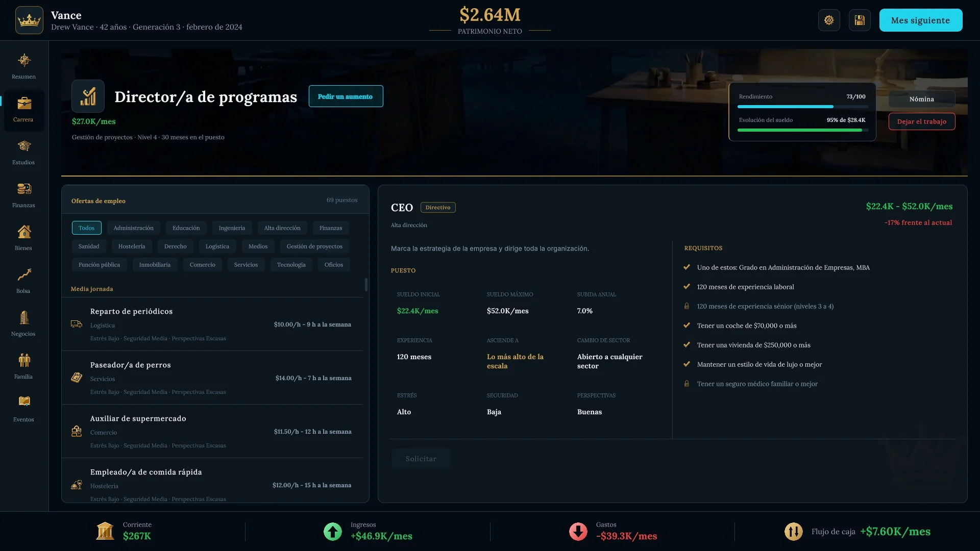
Task: Select the Reparto de periódicos job offer
Action: click(212, 324)
